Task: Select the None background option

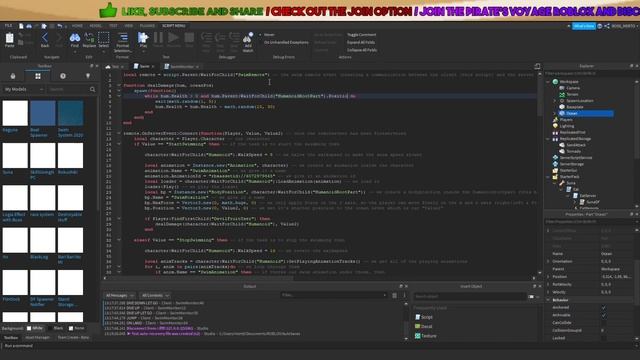Action: 76,328
